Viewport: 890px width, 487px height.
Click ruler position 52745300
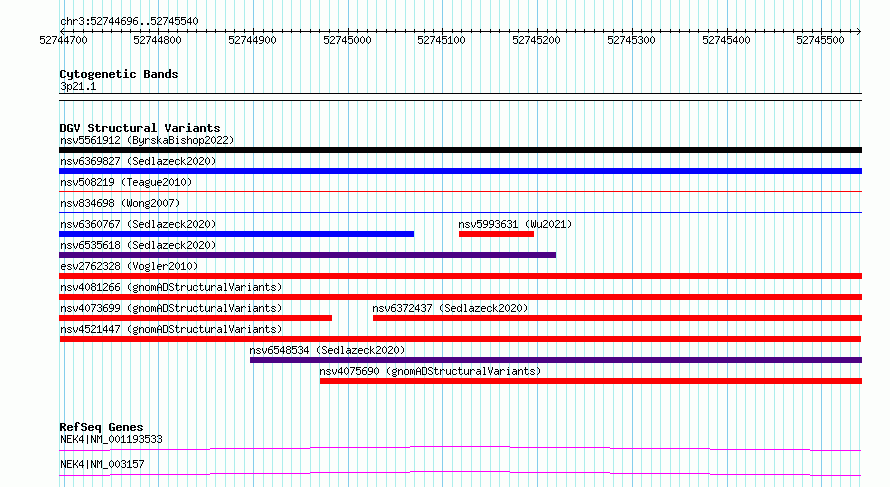click(631, 40)
